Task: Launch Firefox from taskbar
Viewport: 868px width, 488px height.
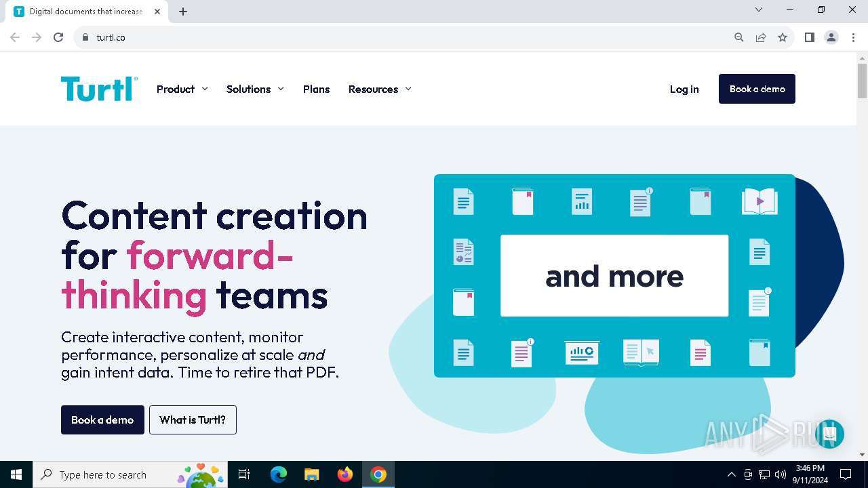Action: point(345,474)
